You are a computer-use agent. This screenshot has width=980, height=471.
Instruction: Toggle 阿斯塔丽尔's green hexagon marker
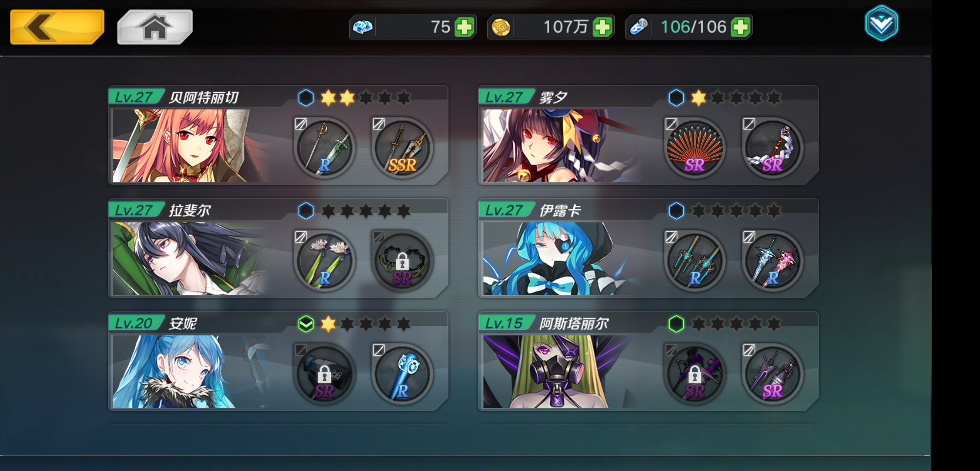coord(676,324)
